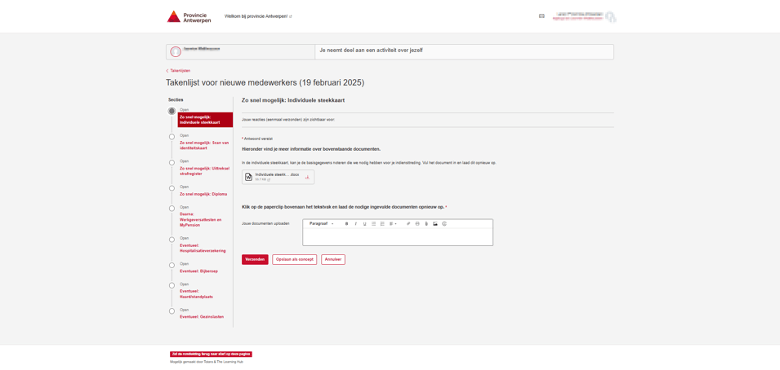Select the Diploma section circle marker
Image resolution: width=780 pixels, height=370 pixels.
(172, 188)
